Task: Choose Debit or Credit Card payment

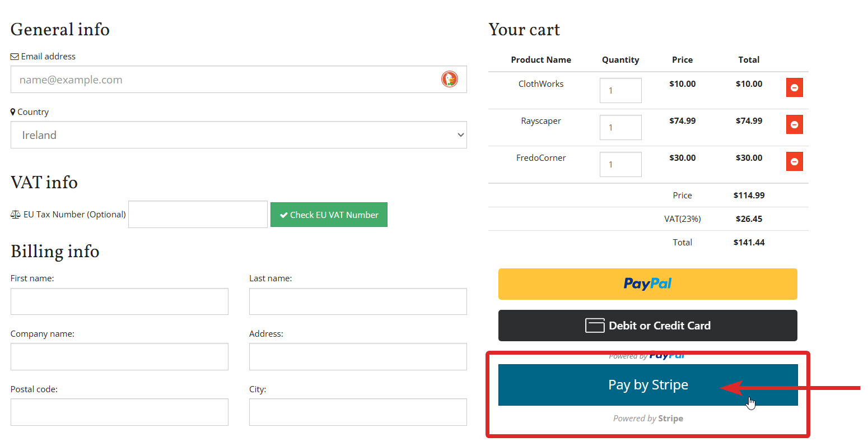Action: coord(647,326)
